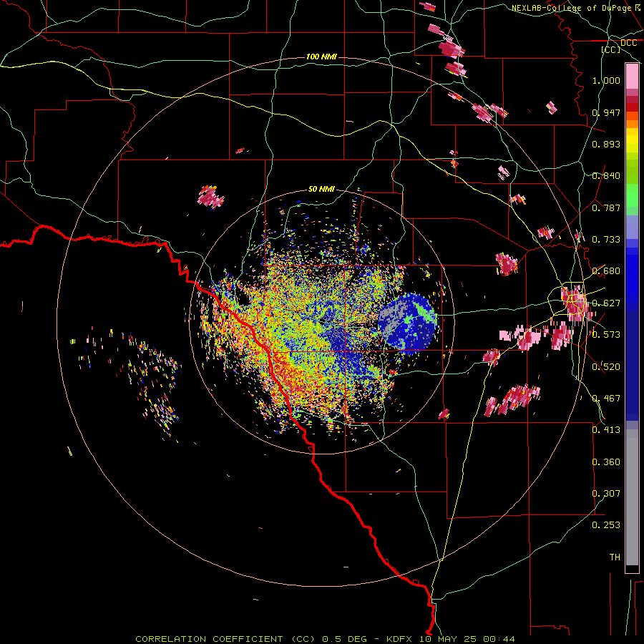Select the 0.627 scale value
Viewport: 644px width, 644px height.
pos(606,303)
